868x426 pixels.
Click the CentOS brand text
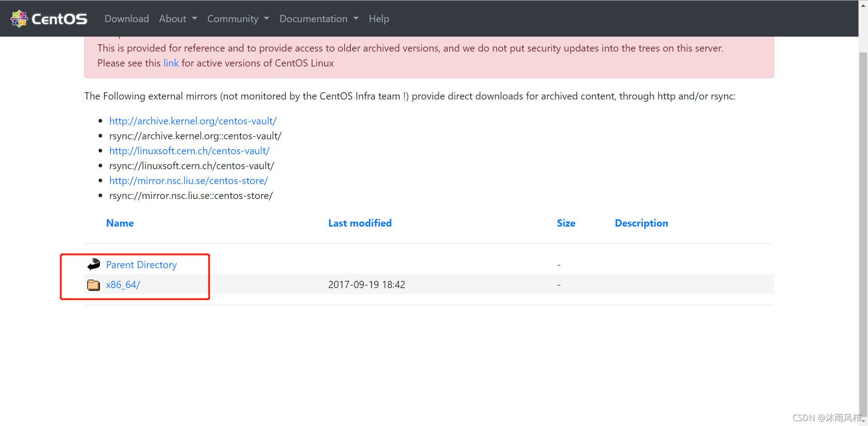tap(59, 19)
